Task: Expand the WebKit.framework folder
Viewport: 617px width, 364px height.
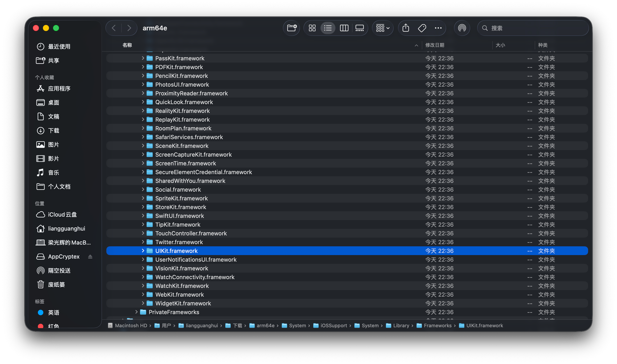Action: coord(143,294)
